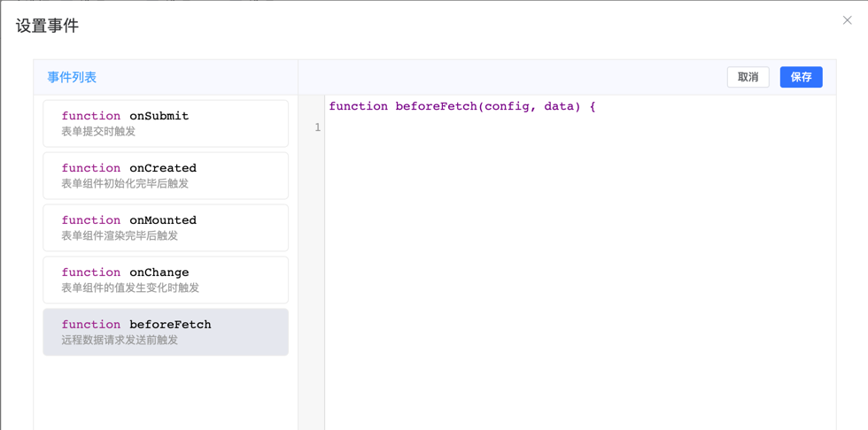Click the 取消 button
This screenshot has height=430, width=868.
(748, 77)
